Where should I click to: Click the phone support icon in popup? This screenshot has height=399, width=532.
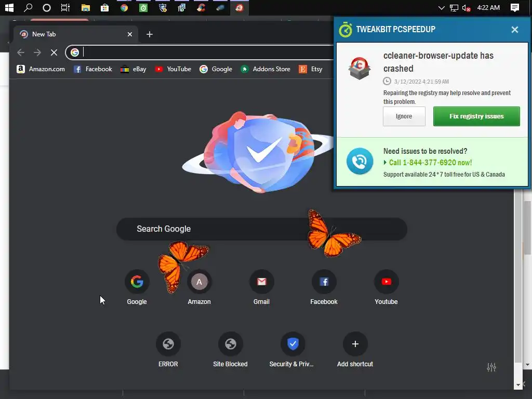point(360,161)
